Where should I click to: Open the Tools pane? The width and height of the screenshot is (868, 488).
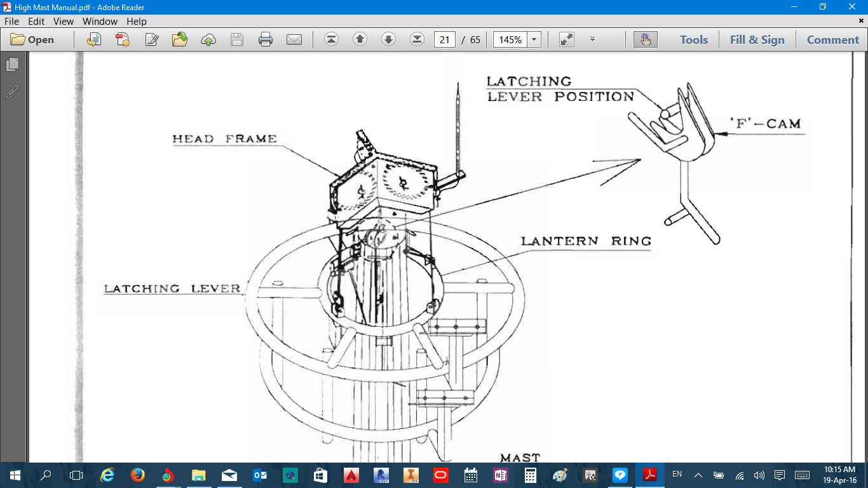(x=694, y=39)
